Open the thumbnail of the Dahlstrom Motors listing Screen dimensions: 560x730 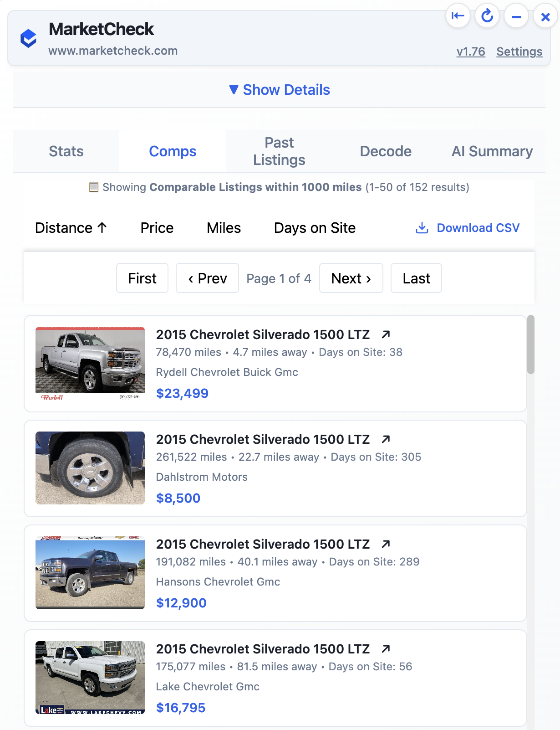(x=90, y=468)
